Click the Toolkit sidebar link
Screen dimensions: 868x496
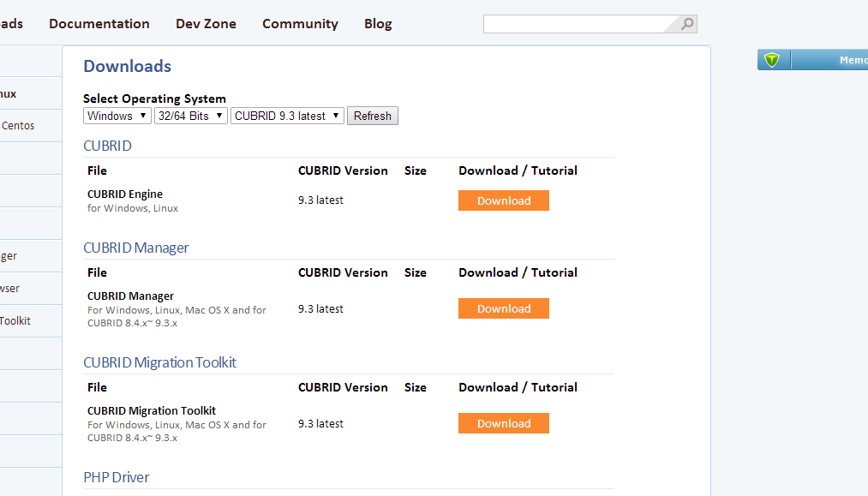15,321
